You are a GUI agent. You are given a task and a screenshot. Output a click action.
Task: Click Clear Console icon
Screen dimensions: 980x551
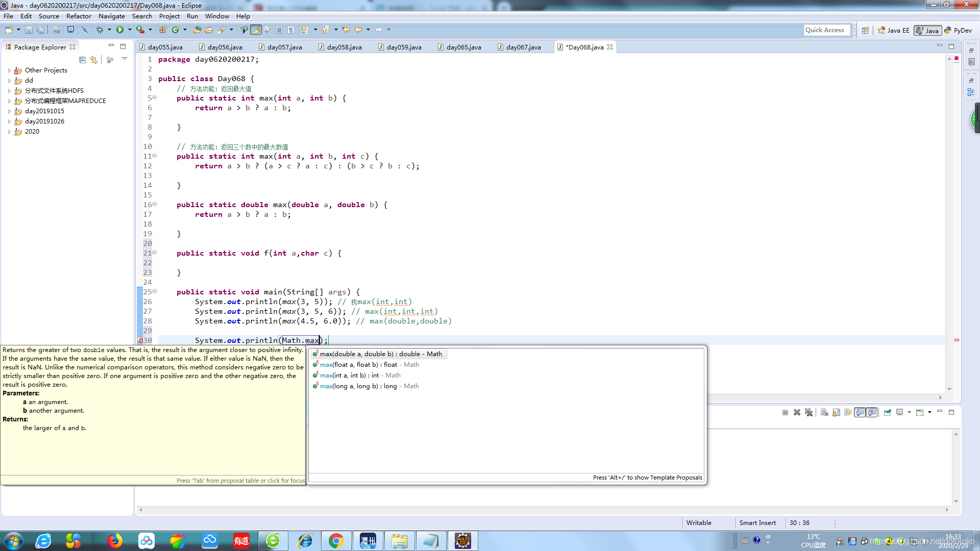tap(824, 412)
